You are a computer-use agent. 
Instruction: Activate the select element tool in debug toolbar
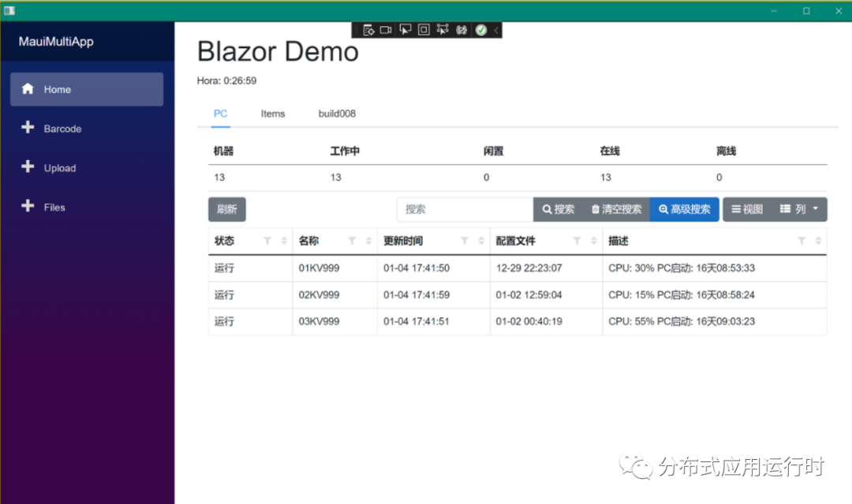[405, 30]
